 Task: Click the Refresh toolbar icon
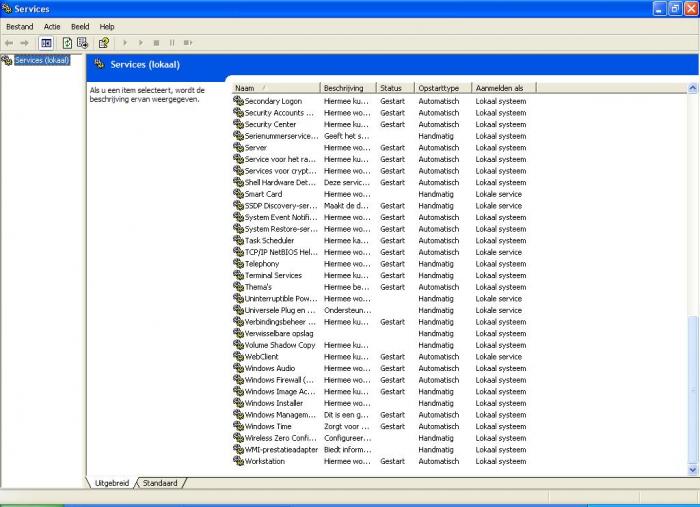point(67,43)
